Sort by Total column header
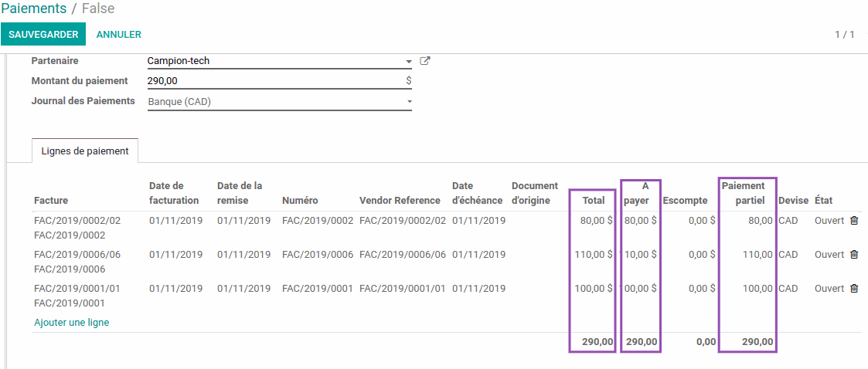Image resolution: width=868 pixels, height=369 pixels. click(x=593, y=201)
